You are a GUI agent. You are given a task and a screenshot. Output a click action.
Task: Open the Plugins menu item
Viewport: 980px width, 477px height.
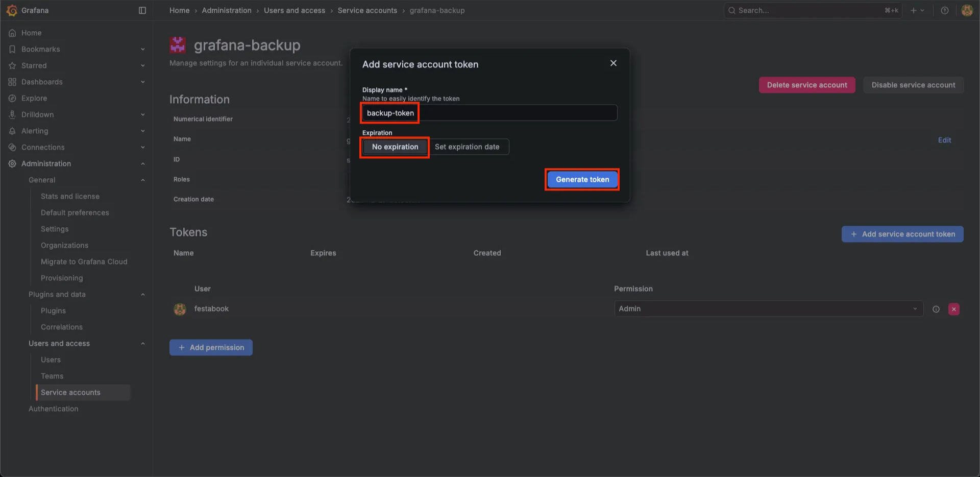[x=53, y=311]
